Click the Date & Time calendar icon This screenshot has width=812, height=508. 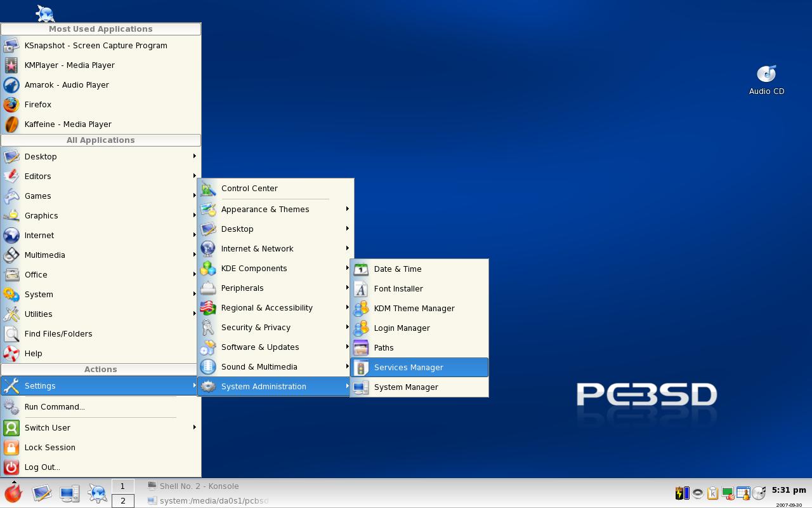tap(361, 269)
